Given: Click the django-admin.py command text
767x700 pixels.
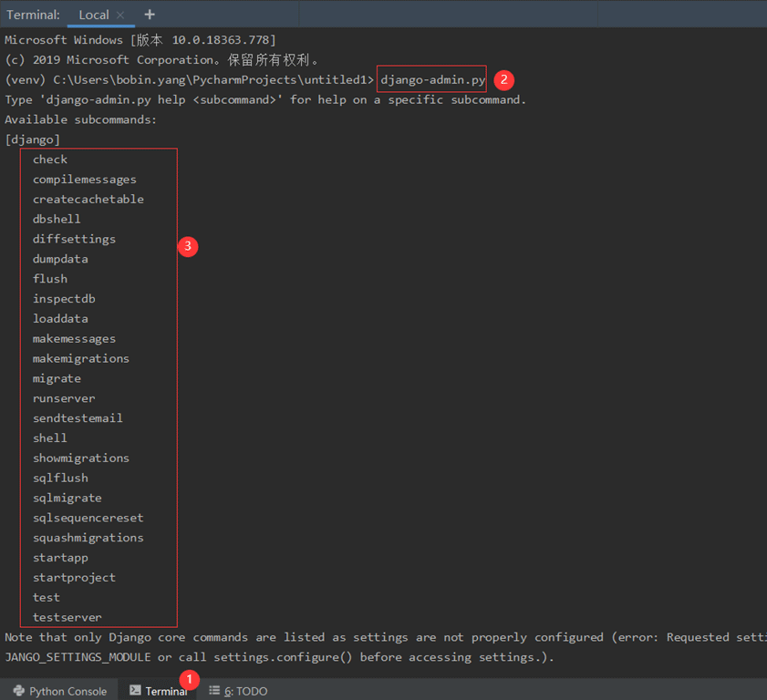Looking at the screenshot, I should [x=432, y=79].
